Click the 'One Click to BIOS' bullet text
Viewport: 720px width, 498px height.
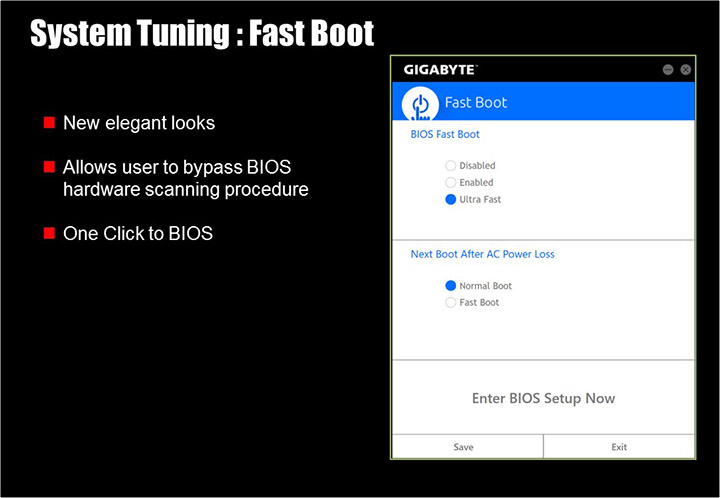(138, 233)
